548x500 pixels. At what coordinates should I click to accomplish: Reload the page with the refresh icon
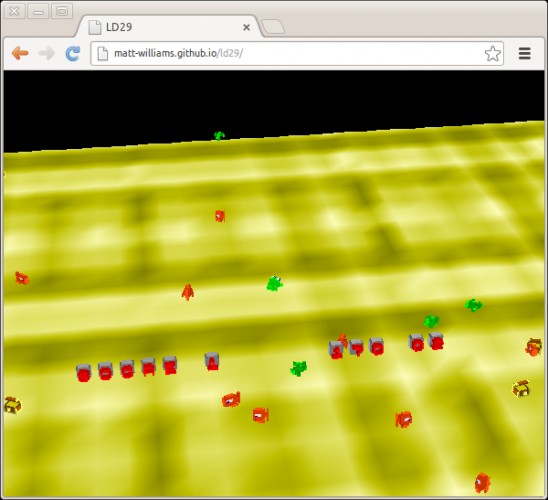coord(73,53)
